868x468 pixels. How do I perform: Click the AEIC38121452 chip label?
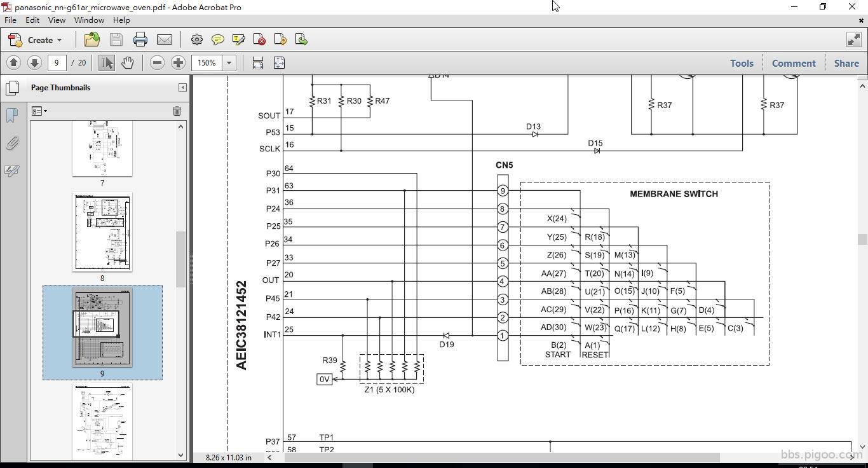click(x=241, y=325)
